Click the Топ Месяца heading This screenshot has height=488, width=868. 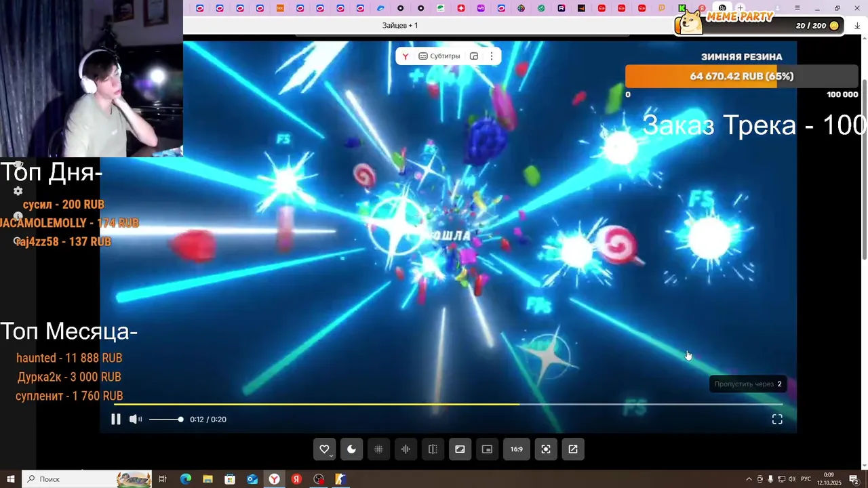pos(69,331)
